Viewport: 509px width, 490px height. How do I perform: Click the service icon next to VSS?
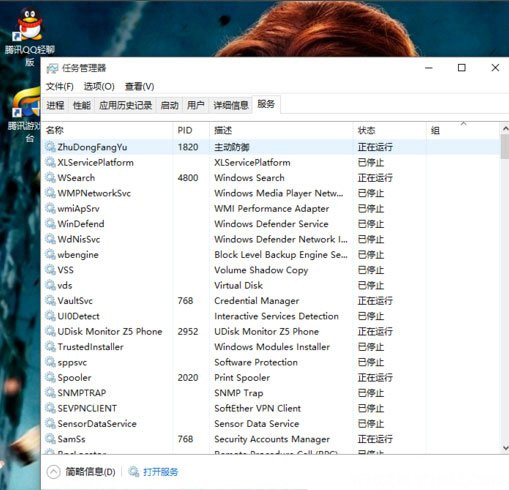pyautogui.click(x=50, y=270)
